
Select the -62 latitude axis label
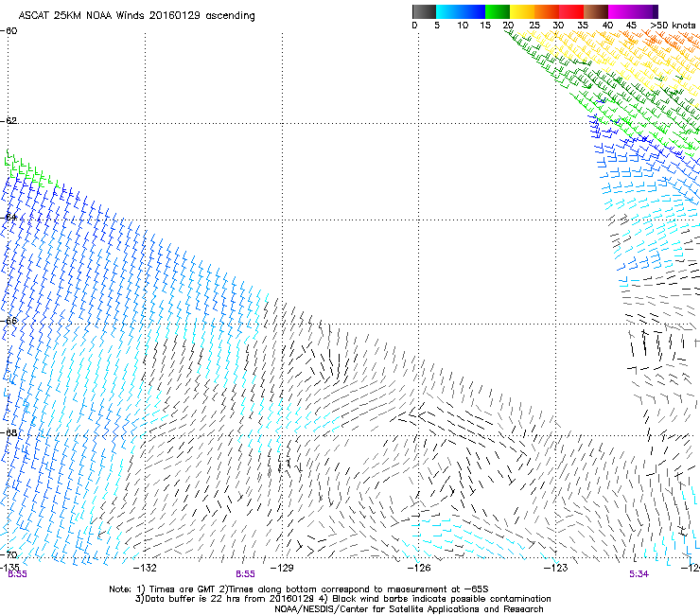click(x=9, y=120)
